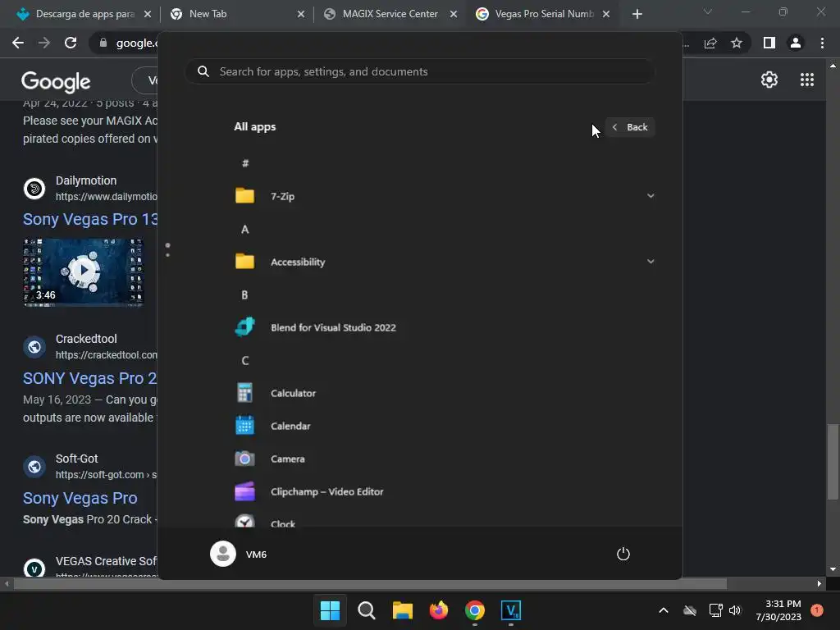Jump to the A letter header
Image resolution: width=840 pixels, height=630 pixels.
(244, 230)
